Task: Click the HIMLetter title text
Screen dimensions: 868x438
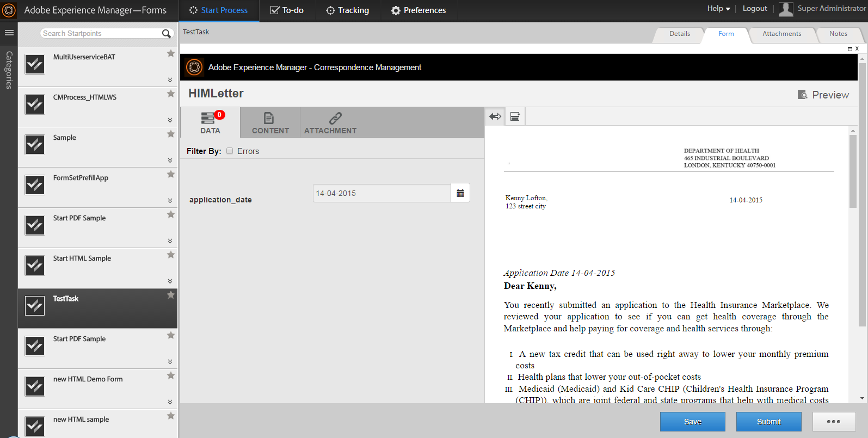Action: coord(216,94)
